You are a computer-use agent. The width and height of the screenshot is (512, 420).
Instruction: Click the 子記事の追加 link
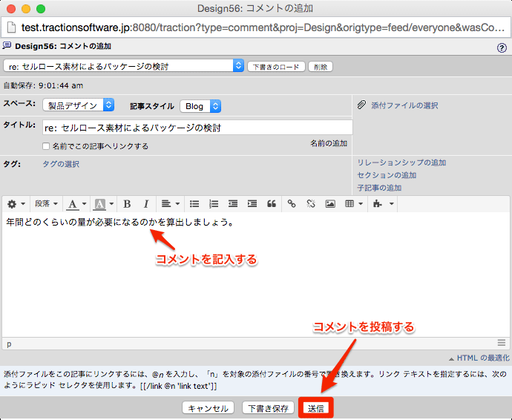point(379,188)
